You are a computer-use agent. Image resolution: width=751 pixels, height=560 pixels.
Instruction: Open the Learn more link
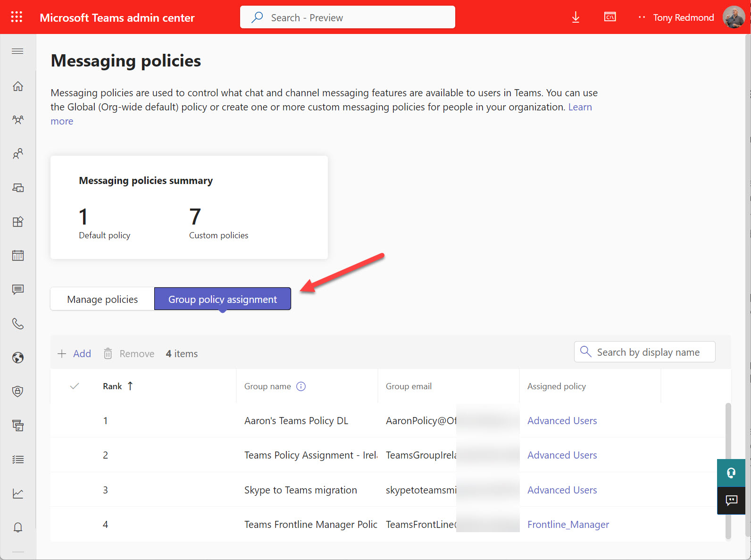point(580,107)
